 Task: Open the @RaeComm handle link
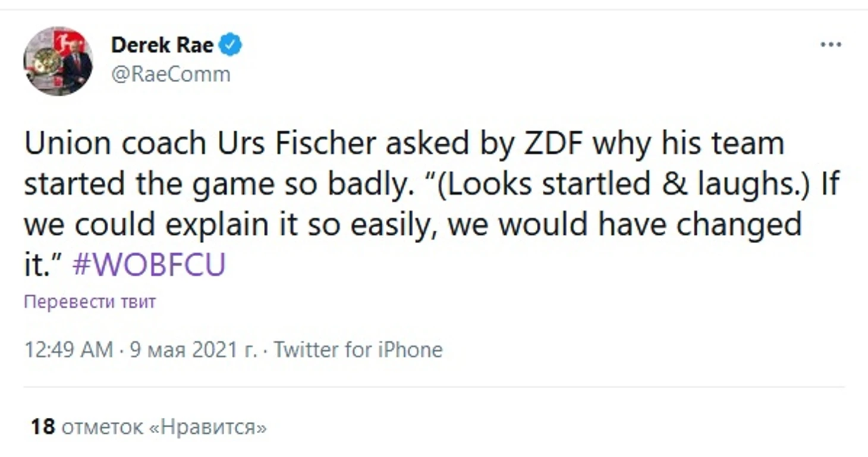[171, 75]
